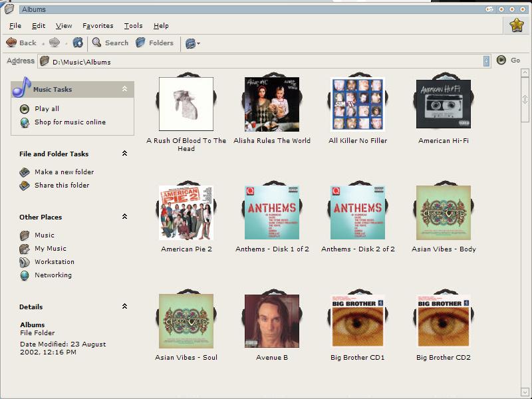Click the Music folder icon in Other Places
Image resolution: width=532 pixels, height=399 pixels.
pyautogui.click(x=25, y=235)
